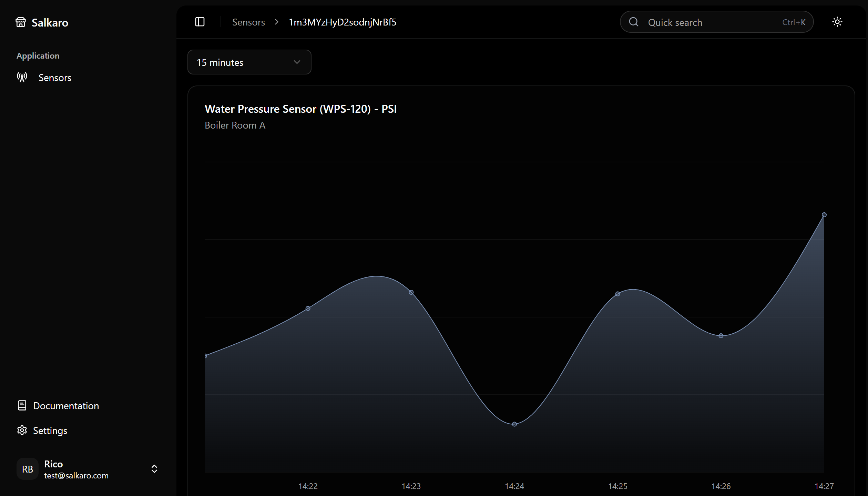This screenshot has width=868, height=496.
Task: Click inside the Quick search field
Action: [x=706, y=22]
